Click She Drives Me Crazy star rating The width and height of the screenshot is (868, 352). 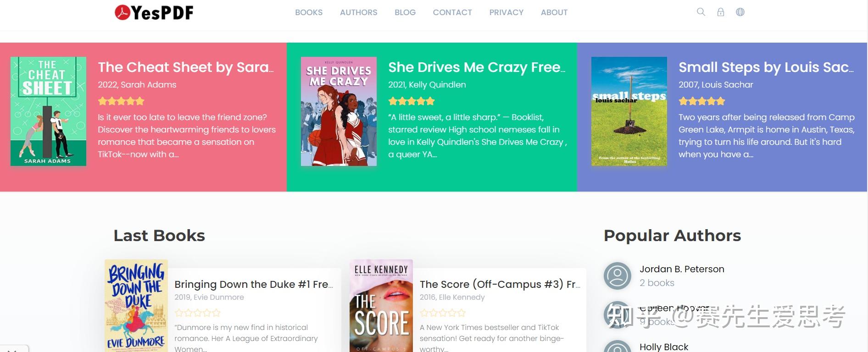pos(412,101)
